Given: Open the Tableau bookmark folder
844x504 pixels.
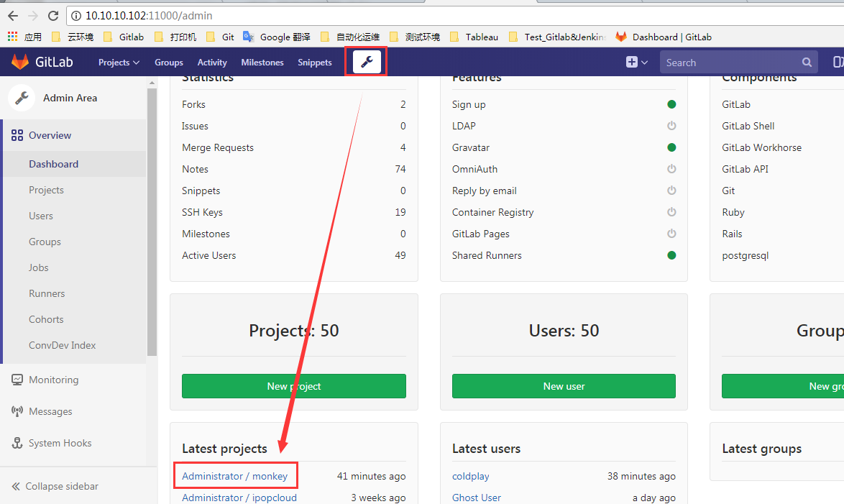Looking at the screenshot, I should point(474,37).
